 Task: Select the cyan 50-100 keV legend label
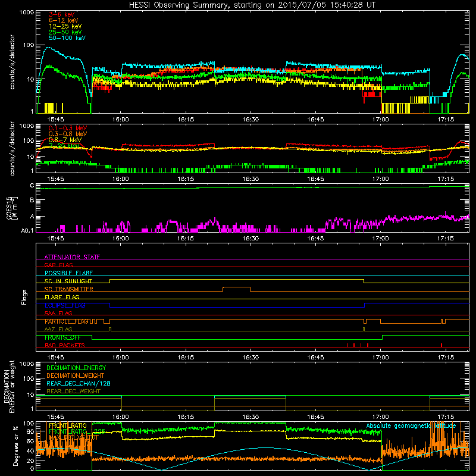click(67, 38)
